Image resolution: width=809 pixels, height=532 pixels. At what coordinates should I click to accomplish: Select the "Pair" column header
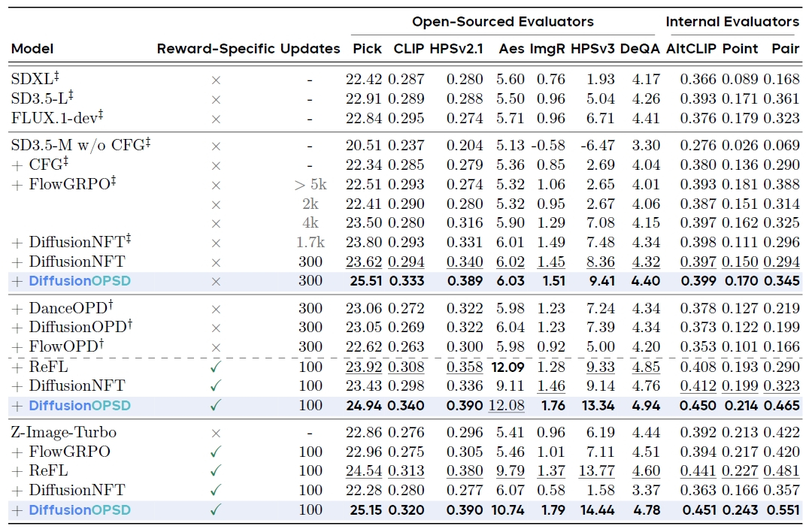[785, 48]
